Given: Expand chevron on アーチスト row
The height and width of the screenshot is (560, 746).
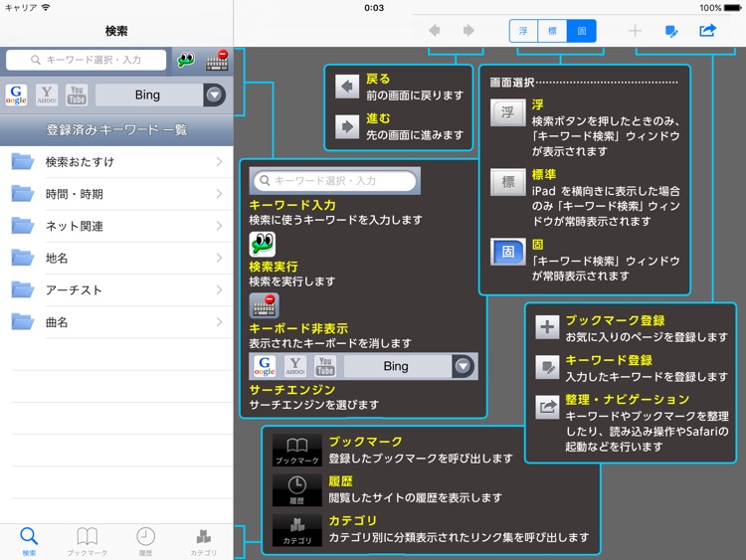Looking at the screenshot, I should coord(220,289).
